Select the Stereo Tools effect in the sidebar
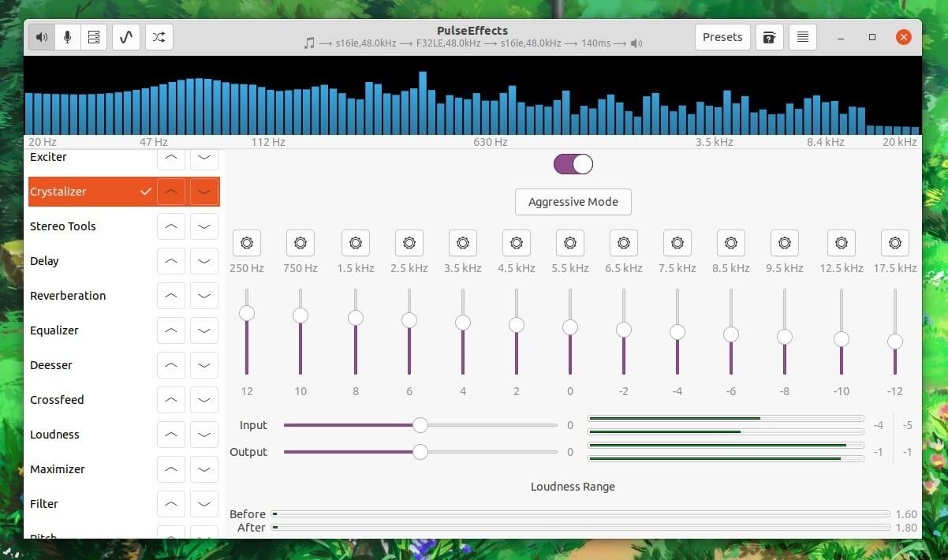Viewport: 948px width, 560px height. (x=63, y=226)
